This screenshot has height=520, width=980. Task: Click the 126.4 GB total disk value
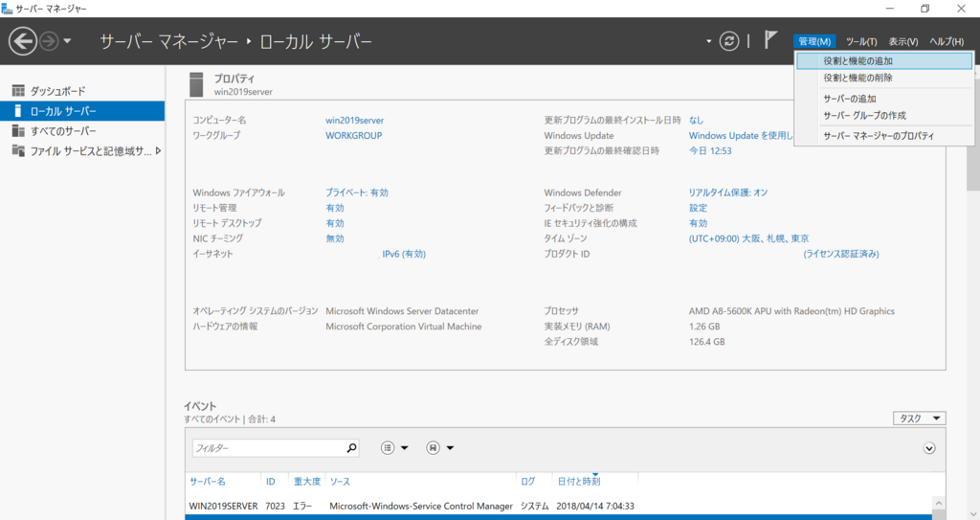[707, 342]
